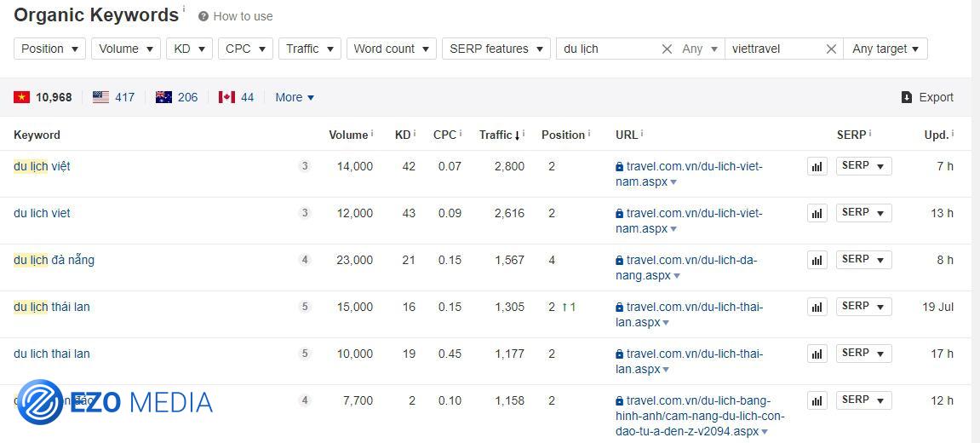Click the URL column header
Viewport: 980px width, 443px height.
click(627, 135)
